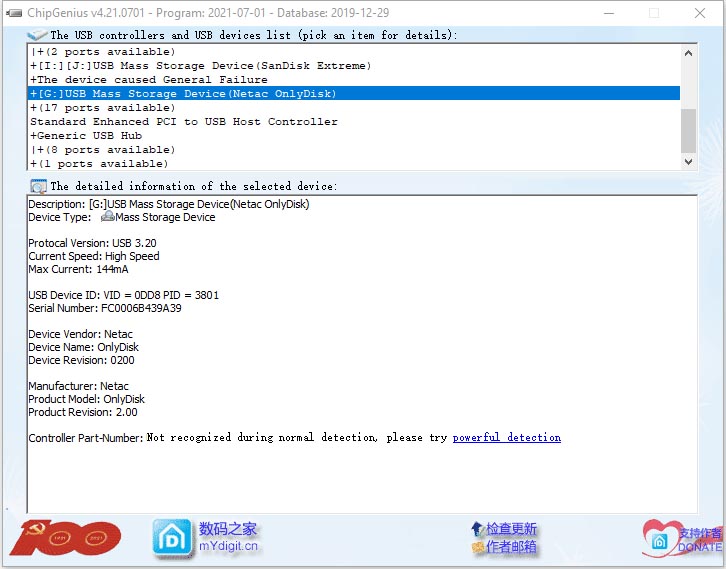Click the 'Product Revision: 2.00' line
Image resolution: width=726 pixels, height=569 pixels.
point(82,412)
